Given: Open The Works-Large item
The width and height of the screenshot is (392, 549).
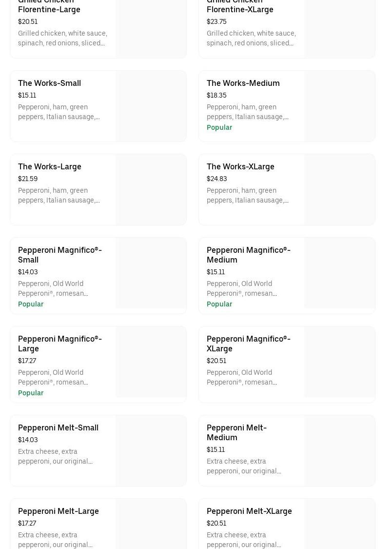Looking at the screenshot, I should coord(49,167).
